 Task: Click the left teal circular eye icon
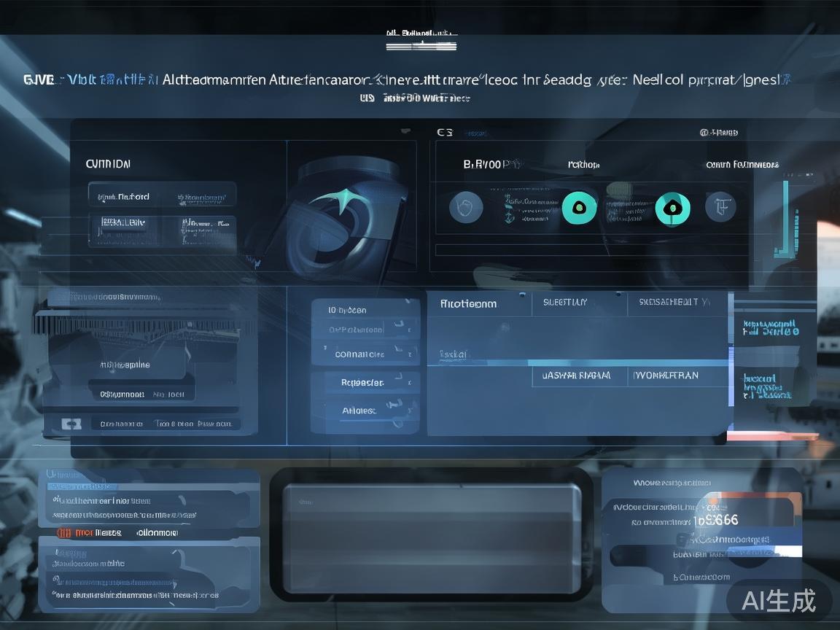pyautogui.click(x=579, y=209)
